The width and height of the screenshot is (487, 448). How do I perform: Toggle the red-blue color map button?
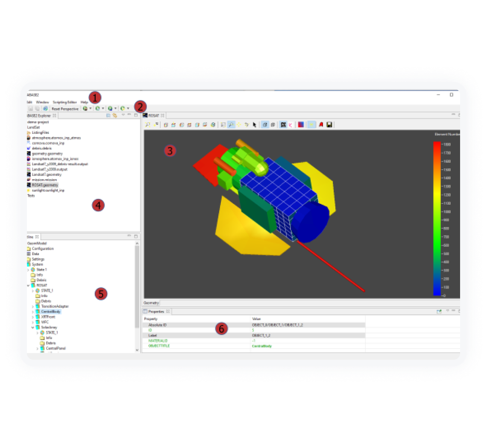(301, 125)
